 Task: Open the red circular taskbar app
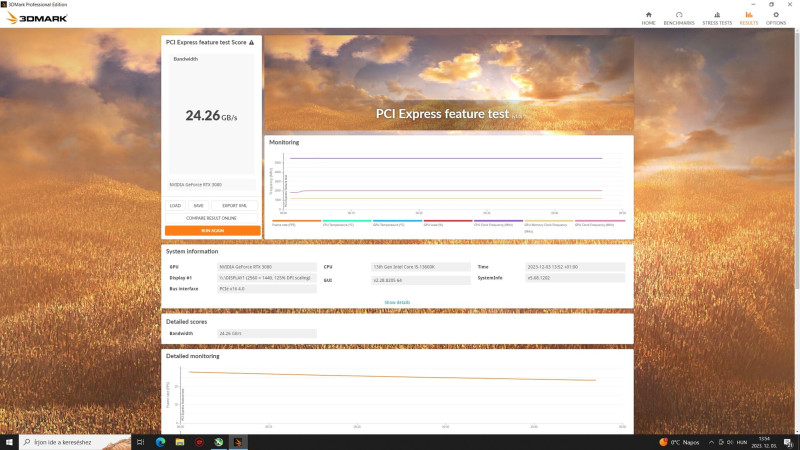(199, 442)
